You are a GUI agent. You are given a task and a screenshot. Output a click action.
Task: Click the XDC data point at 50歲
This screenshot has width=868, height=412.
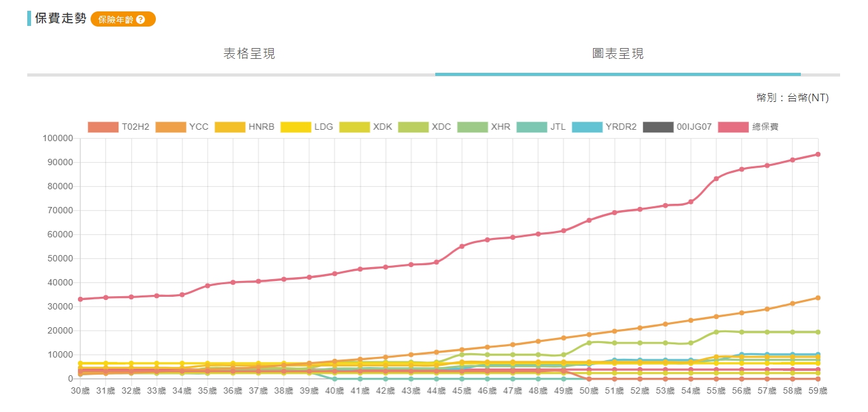(589, 343)
